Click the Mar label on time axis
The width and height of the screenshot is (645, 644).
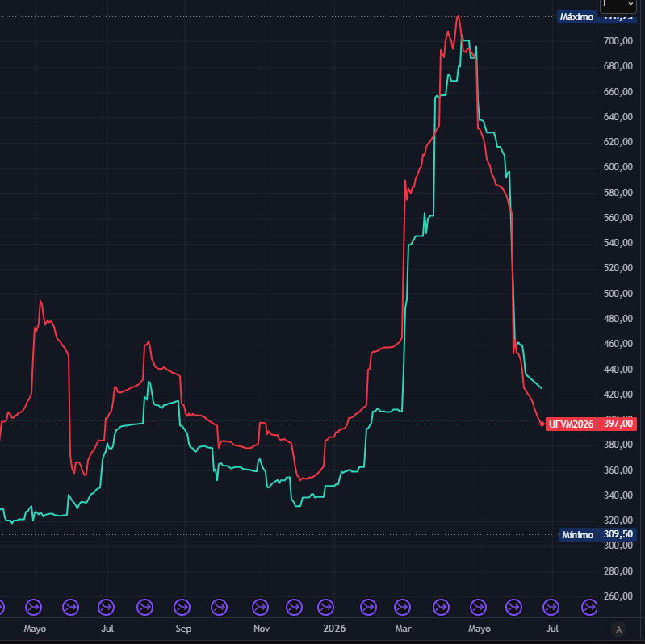pos(403,629)
